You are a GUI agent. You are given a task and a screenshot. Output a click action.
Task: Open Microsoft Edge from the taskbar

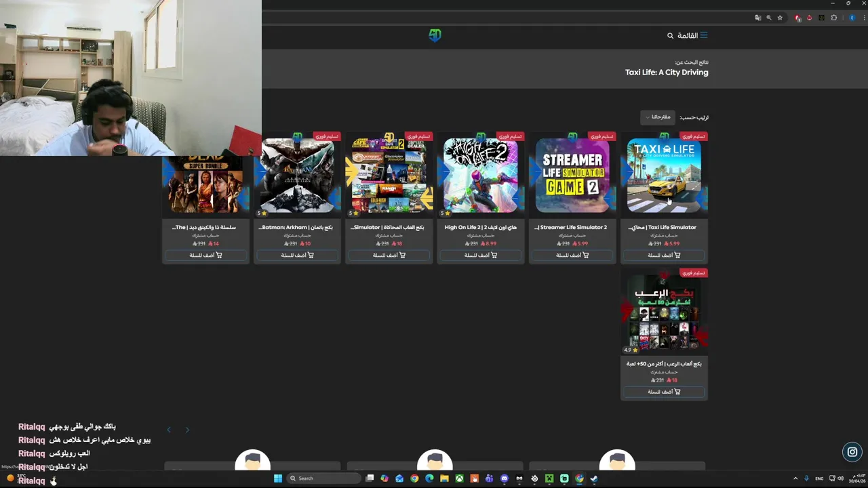[x=429, y=479]
